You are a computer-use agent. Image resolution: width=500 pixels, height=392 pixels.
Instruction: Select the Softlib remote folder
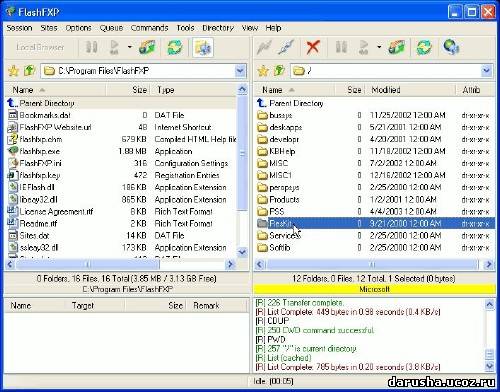tap(280, 248)
